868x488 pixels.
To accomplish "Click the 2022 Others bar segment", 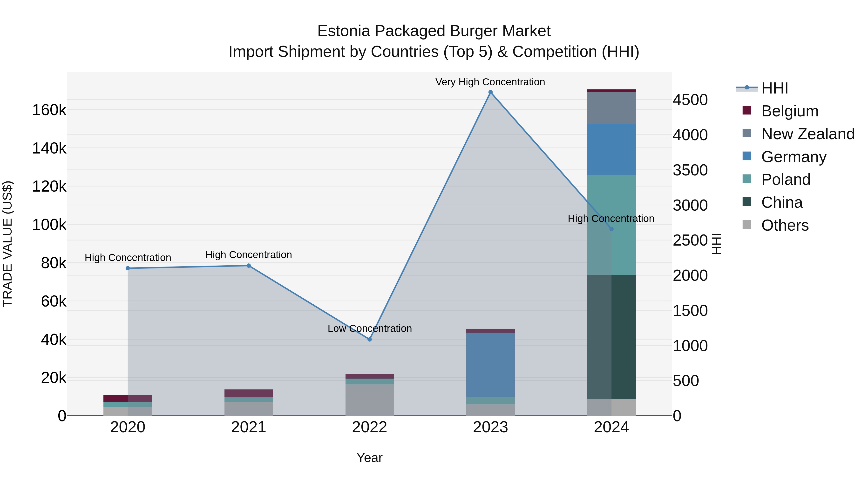I will (x=370, y=400).
